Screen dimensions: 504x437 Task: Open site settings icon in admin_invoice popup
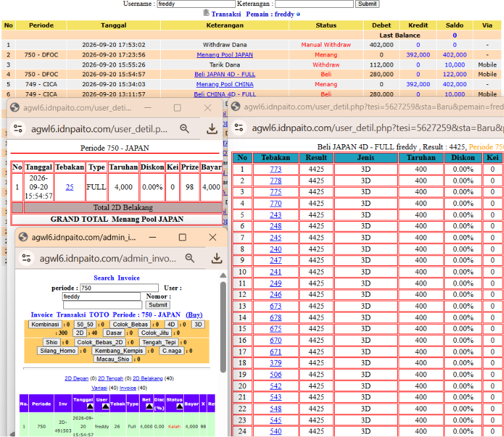tap(26, 258)
